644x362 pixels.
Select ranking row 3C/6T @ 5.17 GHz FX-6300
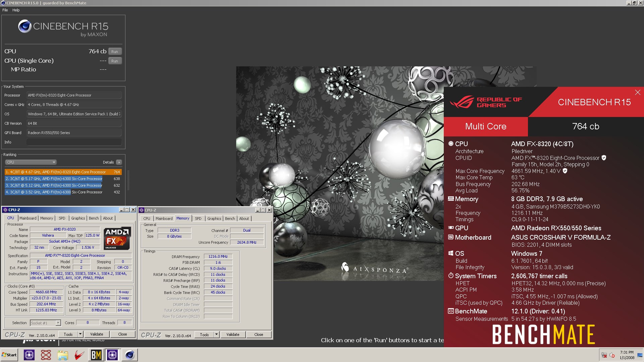point(63,179)
